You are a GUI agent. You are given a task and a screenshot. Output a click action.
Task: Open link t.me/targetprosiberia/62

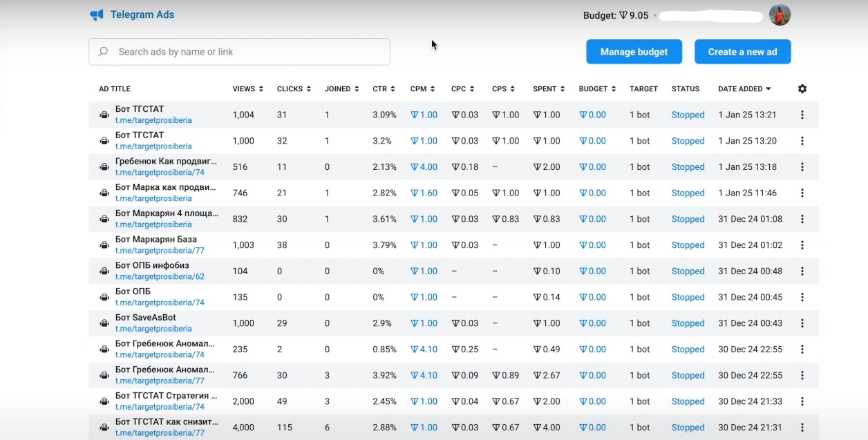[160, 276]
